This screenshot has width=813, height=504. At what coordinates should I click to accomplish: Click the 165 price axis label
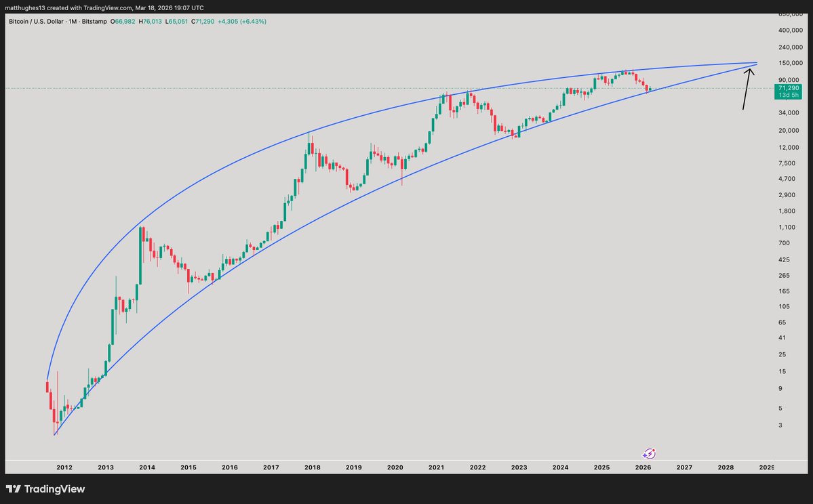point(784,291)
